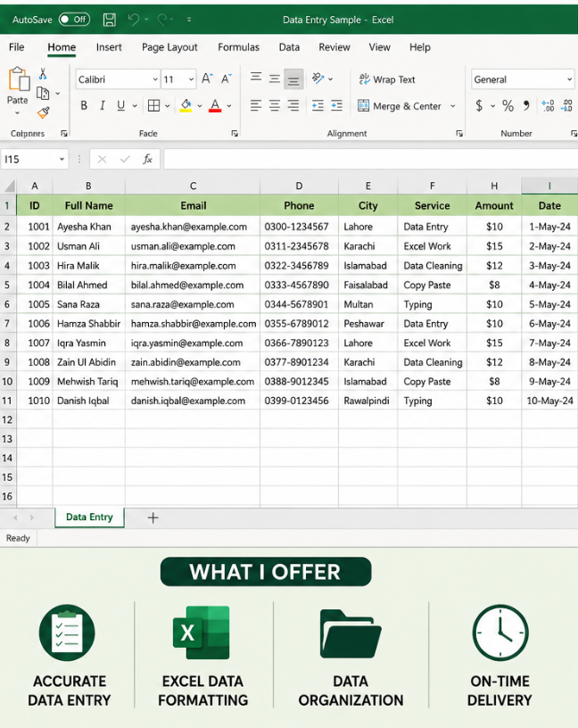Apply Comma Style format

pyautogui.click(x=526, y=106)
